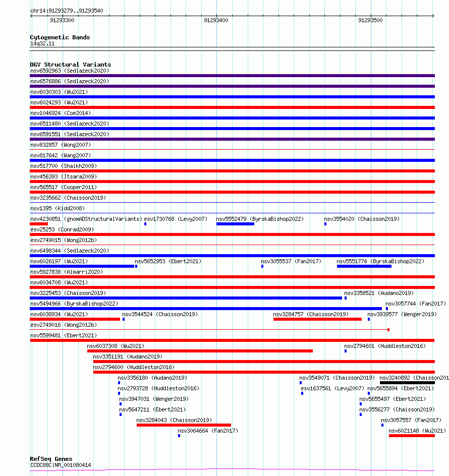Open the nsv6030303 (Wu2021) variant
The image size is (449, 476).
point(59,92)
